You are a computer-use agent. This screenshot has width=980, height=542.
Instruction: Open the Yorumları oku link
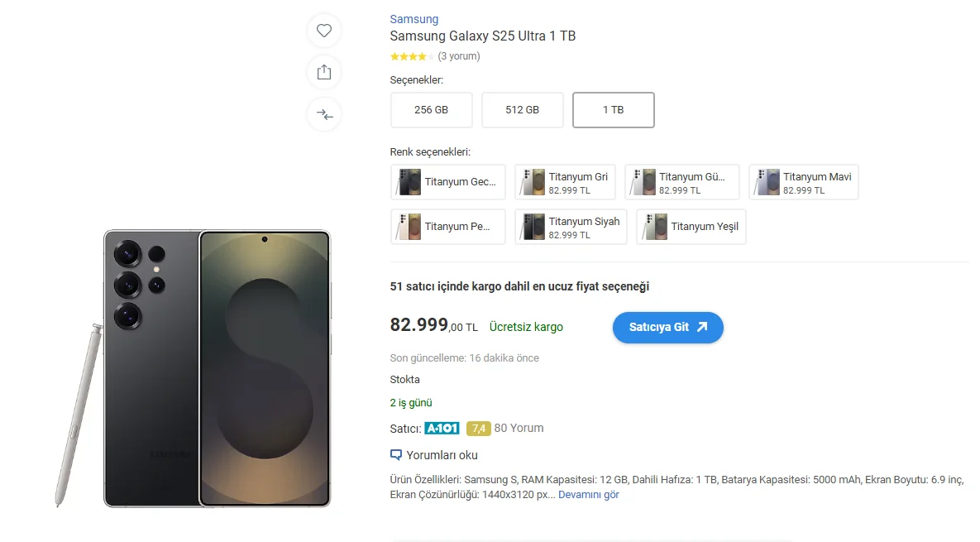[442, 455]
